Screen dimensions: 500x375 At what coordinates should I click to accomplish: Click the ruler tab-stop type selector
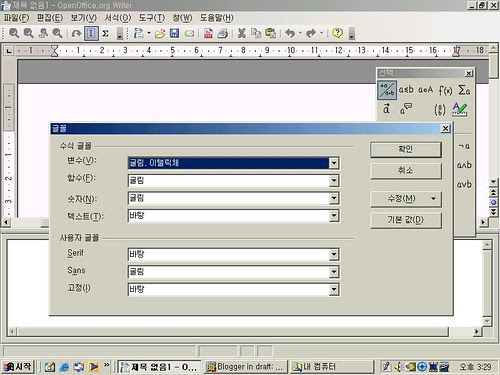pos(9,51)
